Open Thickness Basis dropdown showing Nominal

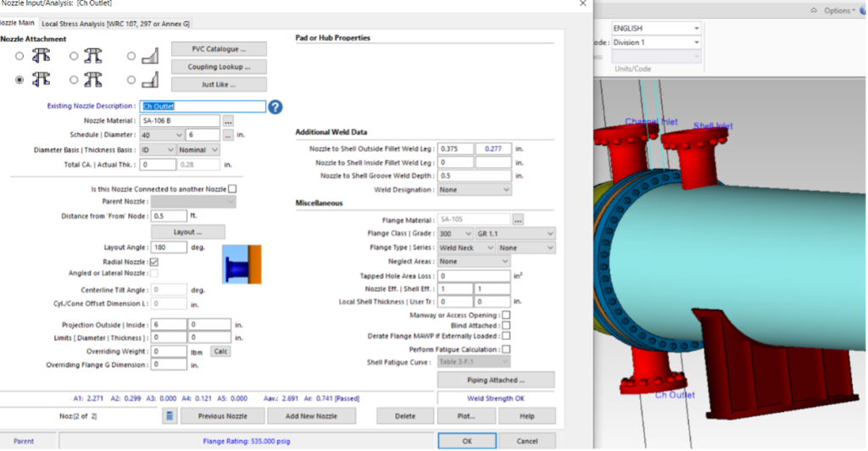(x=198, y=150)
